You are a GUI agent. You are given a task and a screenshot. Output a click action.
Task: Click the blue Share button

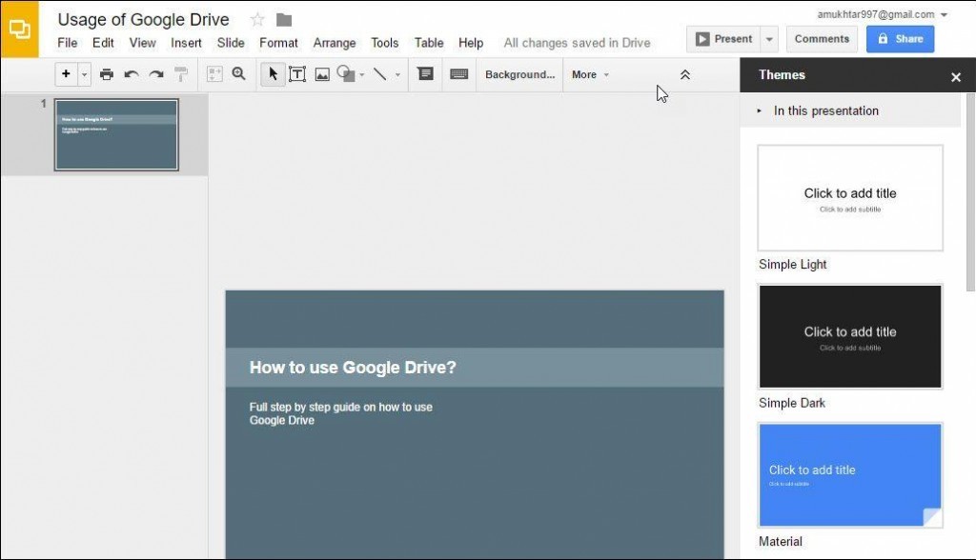(899, 39)
